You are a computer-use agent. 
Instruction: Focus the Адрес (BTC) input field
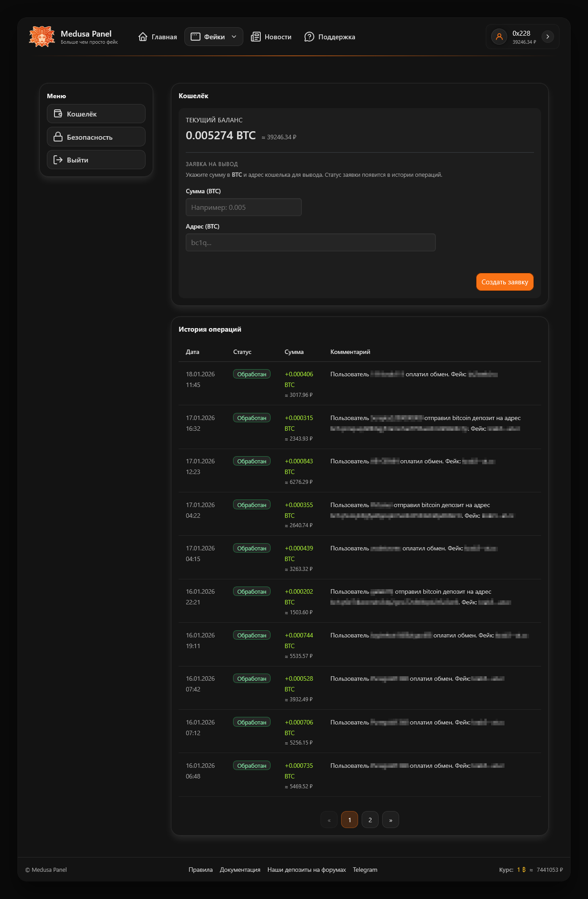point(310,242)
